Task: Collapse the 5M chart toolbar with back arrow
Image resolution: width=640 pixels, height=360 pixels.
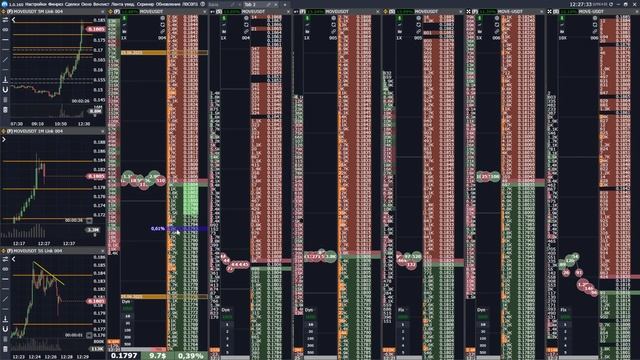Action: pos(13,20)
